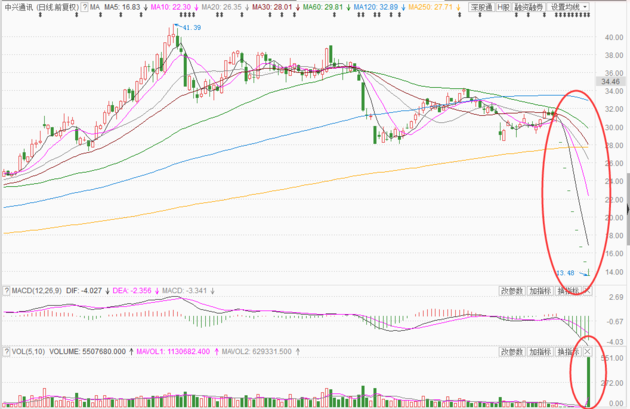
Task: Click the MAVOL1: 1130682.400 value
Action: click(x=173, y=352)
